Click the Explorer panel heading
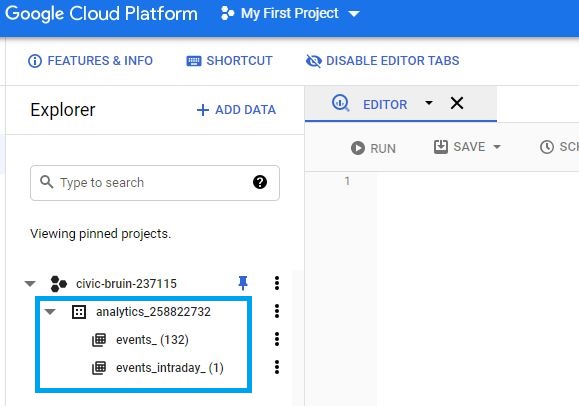 pyautogui.click(x=63, y=110)
